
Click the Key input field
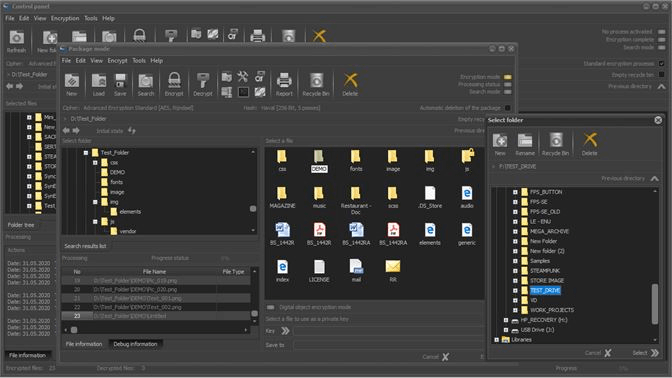click(388, 331)
